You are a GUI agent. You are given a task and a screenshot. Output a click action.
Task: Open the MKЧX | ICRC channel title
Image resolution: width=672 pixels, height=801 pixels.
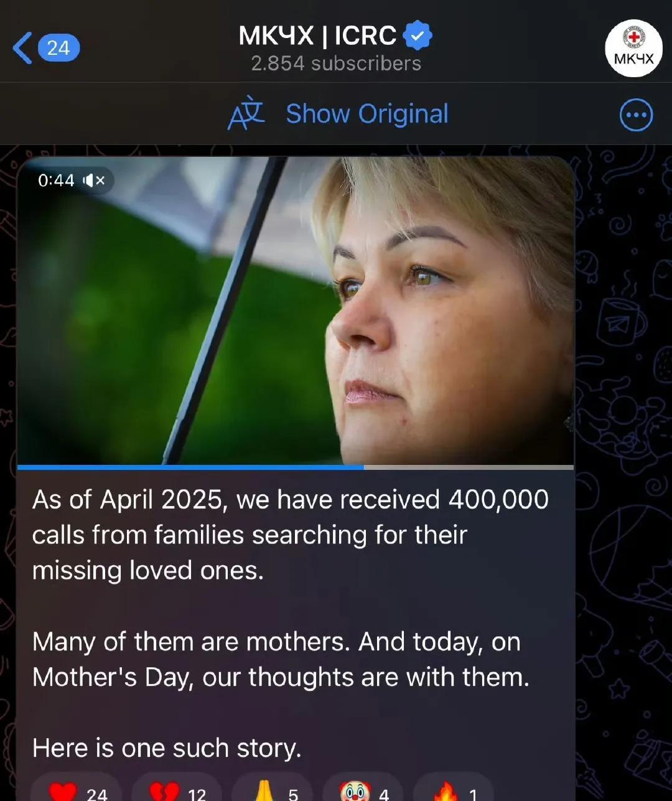(x=317, y=35)
